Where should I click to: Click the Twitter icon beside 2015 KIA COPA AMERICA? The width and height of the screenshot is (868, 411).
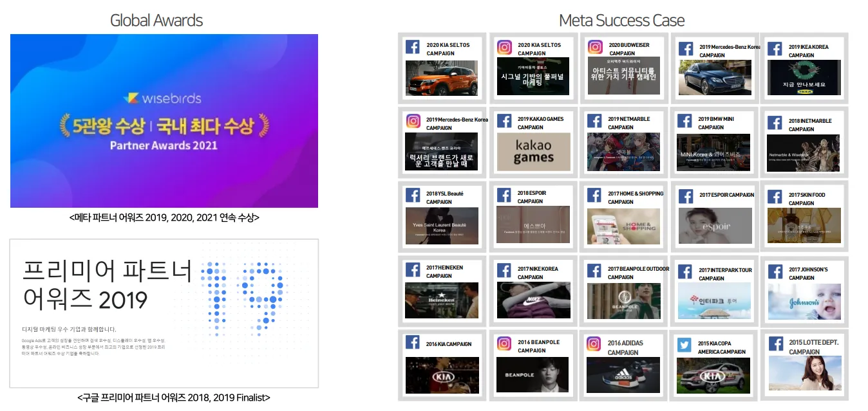685,345
